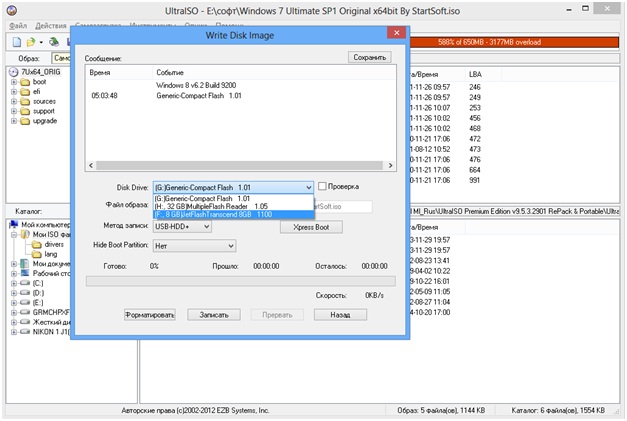Close the Write Disk Image dialog
Screen dimensions: 627x421
click(x=396, y=33)
